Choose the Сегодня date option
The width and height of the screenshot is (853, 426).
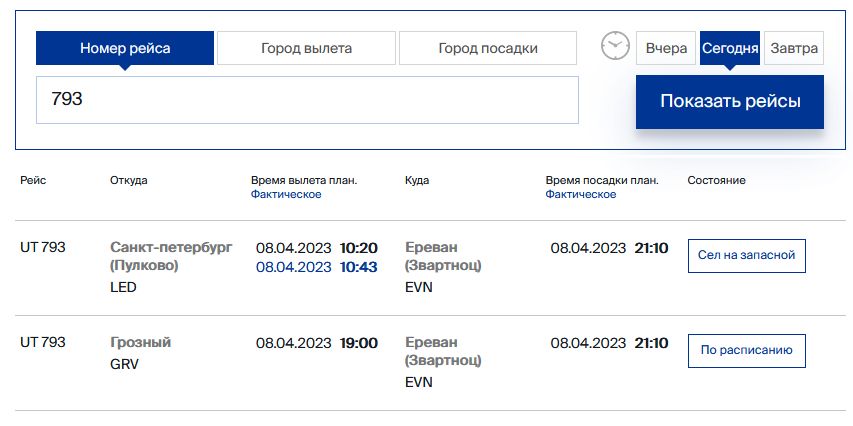click(x=730, y=48)
